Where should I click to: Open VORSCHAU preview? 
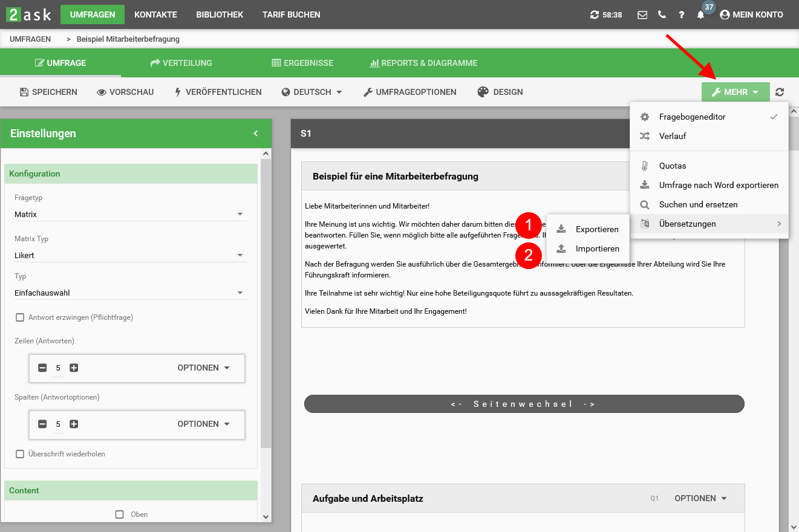coord(125,92)
